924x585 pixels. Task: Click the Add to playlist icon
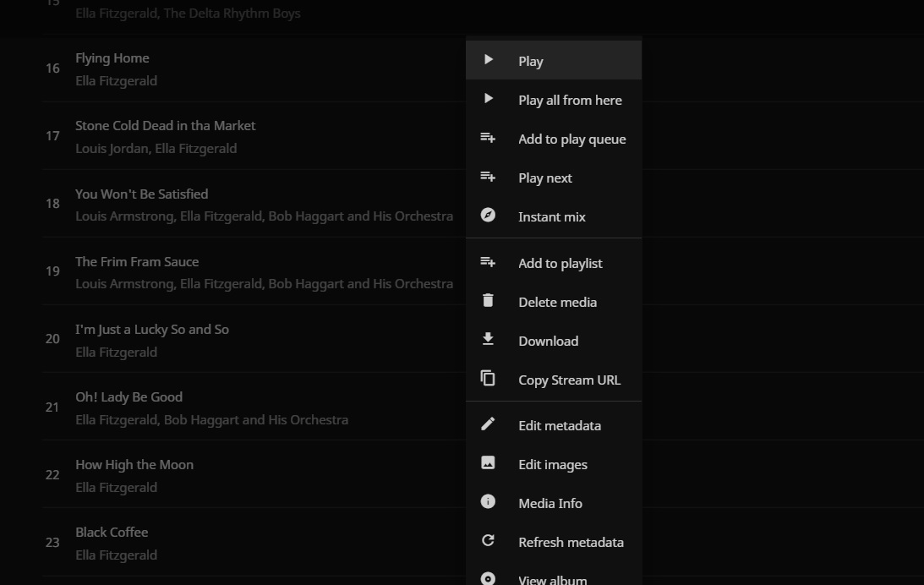(x=488, y=261)
